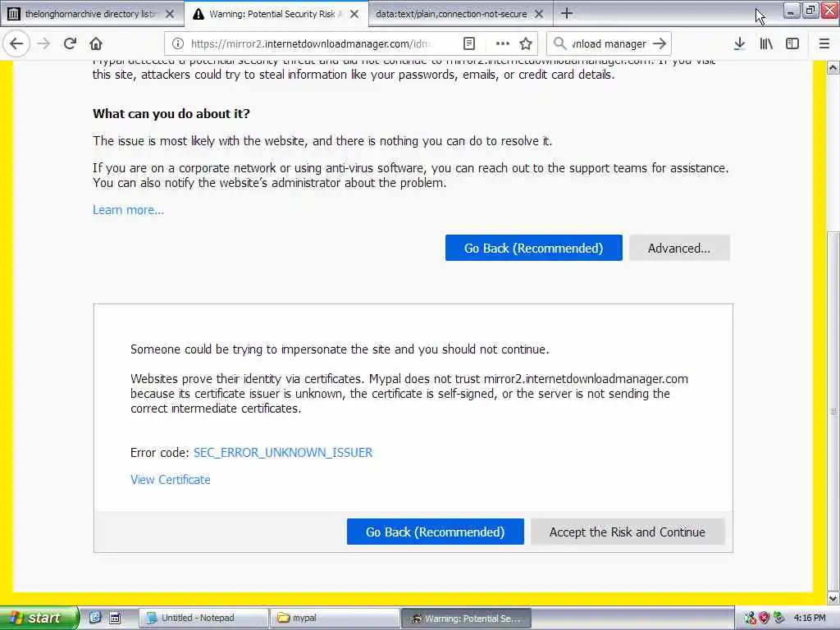
Task: Open the browser home page
Action: click(96, 44)
